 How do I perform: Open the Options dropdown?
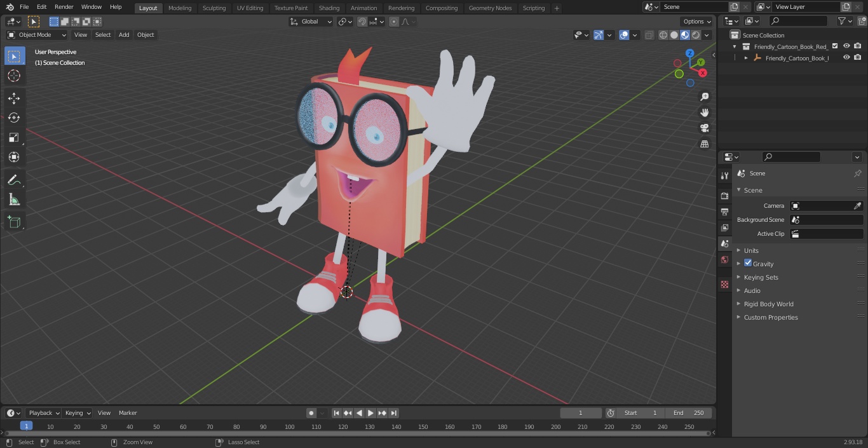tap(697, 22)
